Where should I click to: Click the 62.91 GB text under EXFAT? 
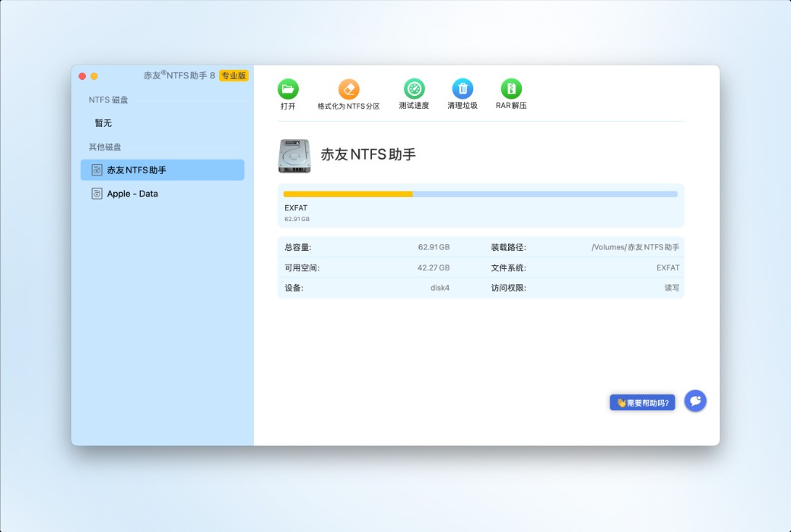297,219
